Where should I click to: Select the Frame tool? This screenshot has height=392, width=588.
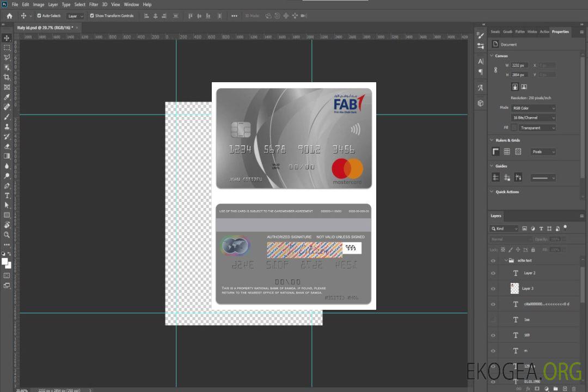[7, 87]
